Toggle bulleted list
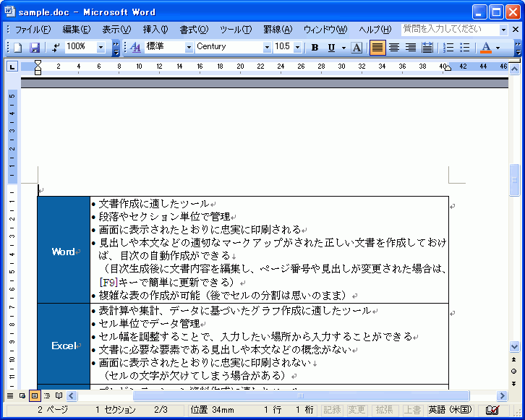Screen dimensions: 525x420 (465, 48)
